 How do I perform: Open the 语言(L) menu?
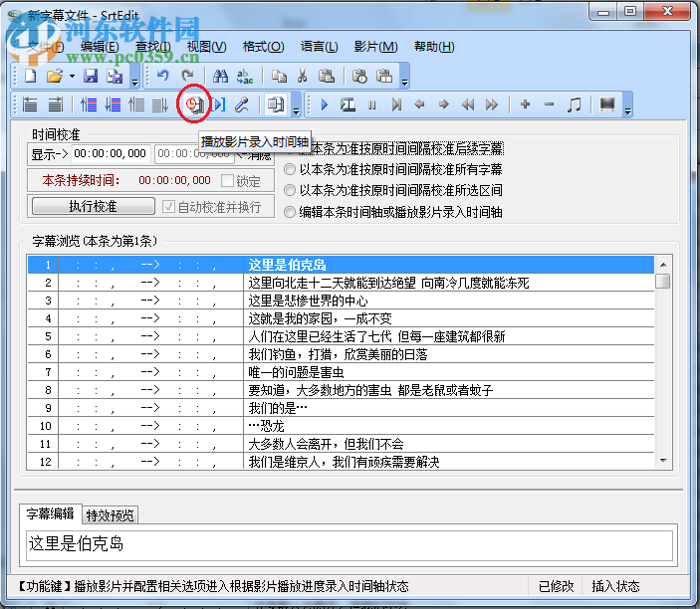(319, 47)
